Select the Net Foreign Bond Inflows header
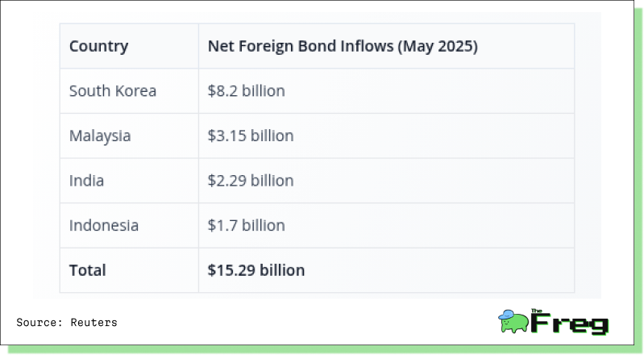 [343, 46]
